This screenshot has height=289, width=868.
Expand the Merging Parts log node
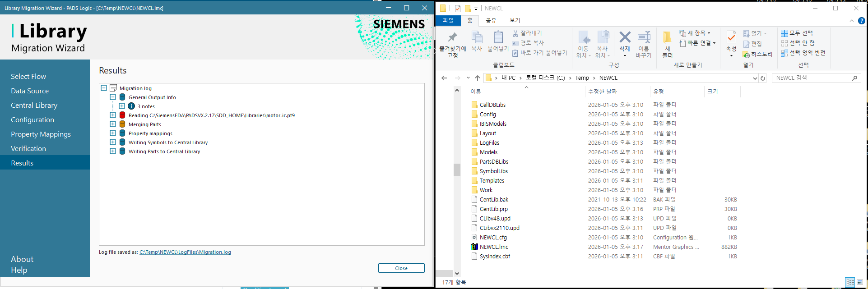pos(113,124)
